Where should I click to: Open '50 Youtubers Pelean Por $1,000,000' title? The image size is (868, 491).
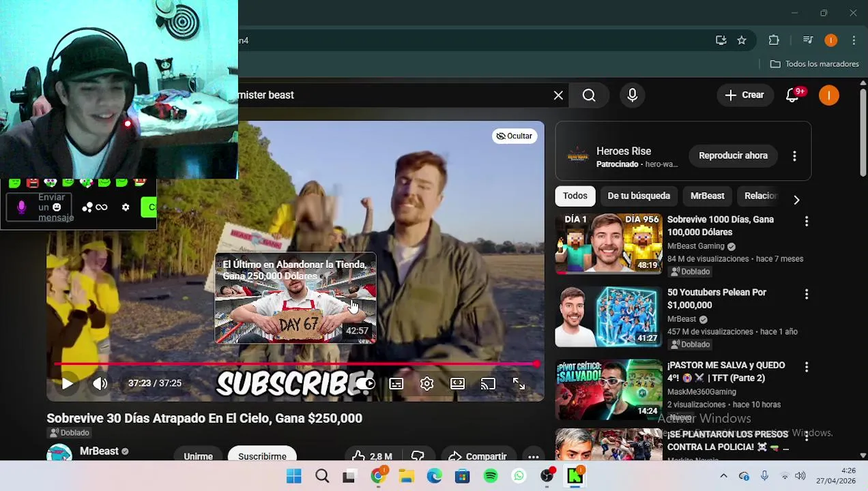tap(717, 299)
